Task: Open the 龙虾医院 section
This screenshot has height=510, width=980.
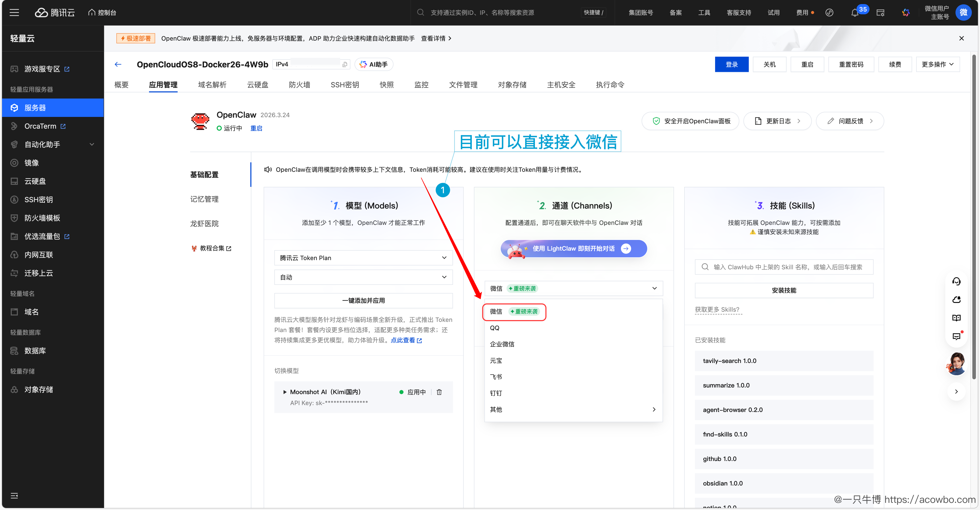Action: 204,223
